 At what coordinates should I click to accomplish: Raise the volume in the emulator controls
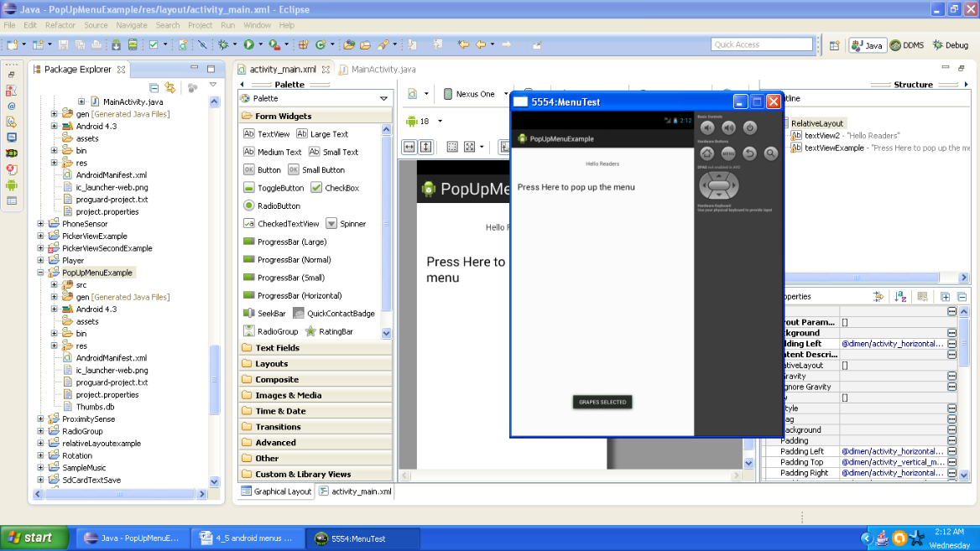729,128
